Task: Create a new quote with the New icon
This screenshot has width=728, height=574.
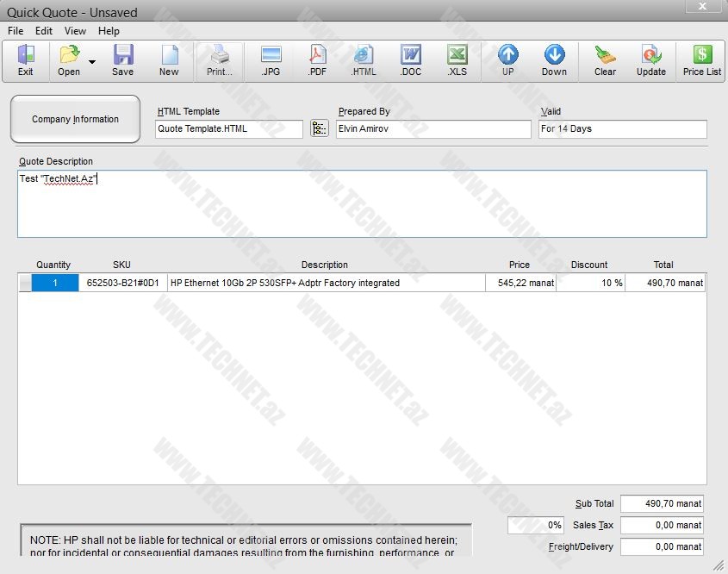Action: (x=169, y=60)
